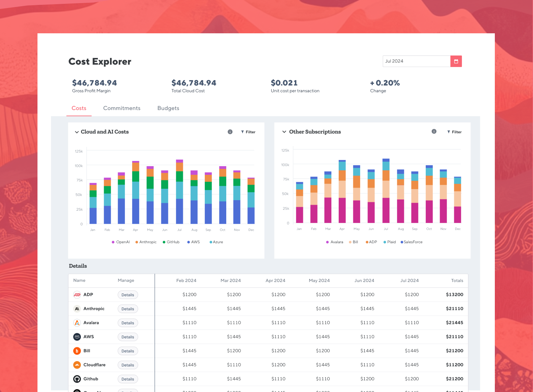This screenshot has width=533, height=392.
Task: Click Cloudflare total value $11200
Action: (455, 365)
